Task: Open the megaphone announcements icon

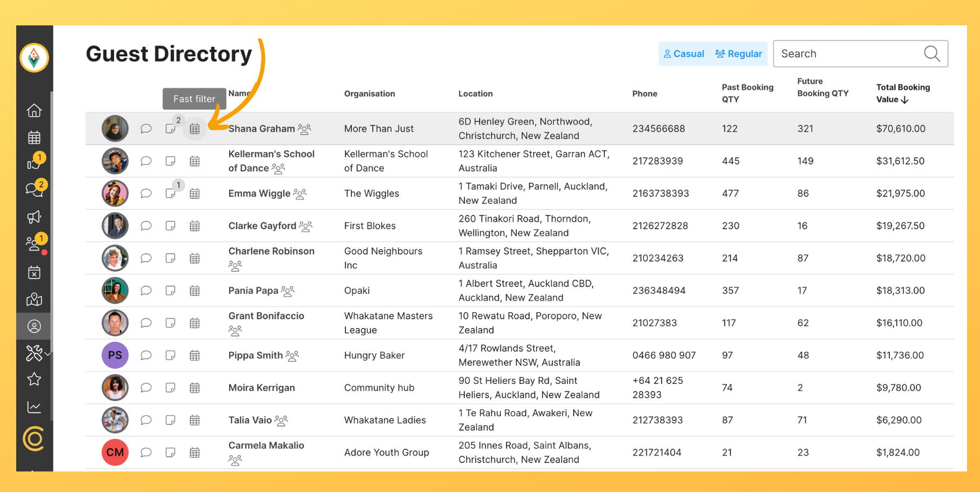Action: pos(34,217)
